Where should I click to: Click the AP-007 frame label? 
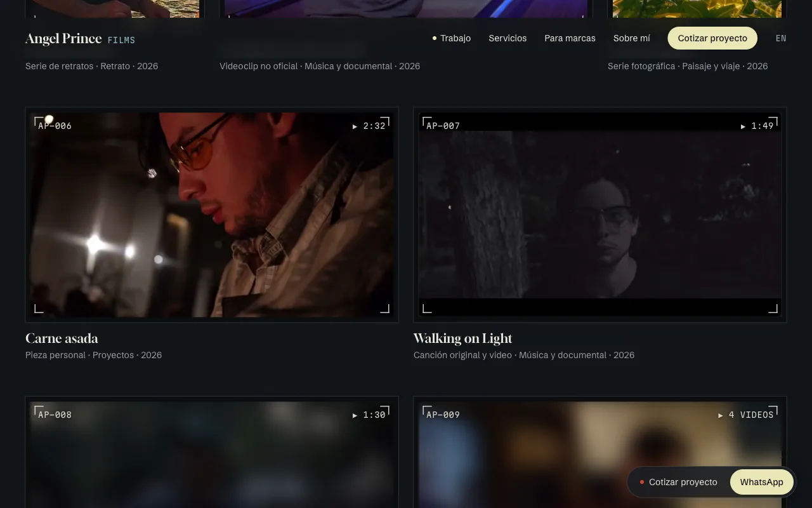click(443, 126)
